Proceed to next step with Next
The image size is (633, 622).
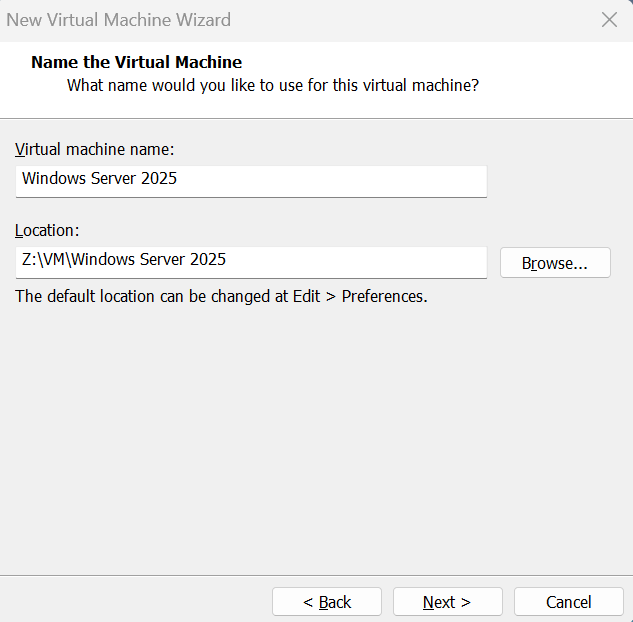[x=446, y=602]
